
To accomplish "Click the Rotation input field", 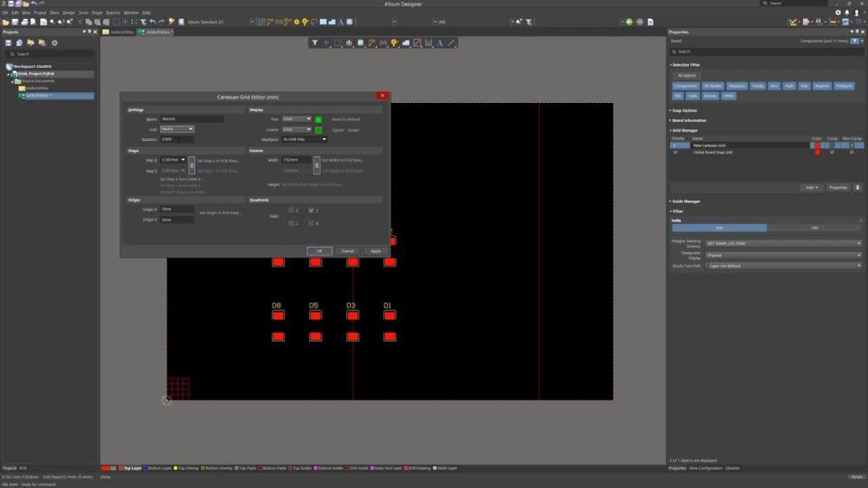I will pyautogui.click(x=177, y=139).
